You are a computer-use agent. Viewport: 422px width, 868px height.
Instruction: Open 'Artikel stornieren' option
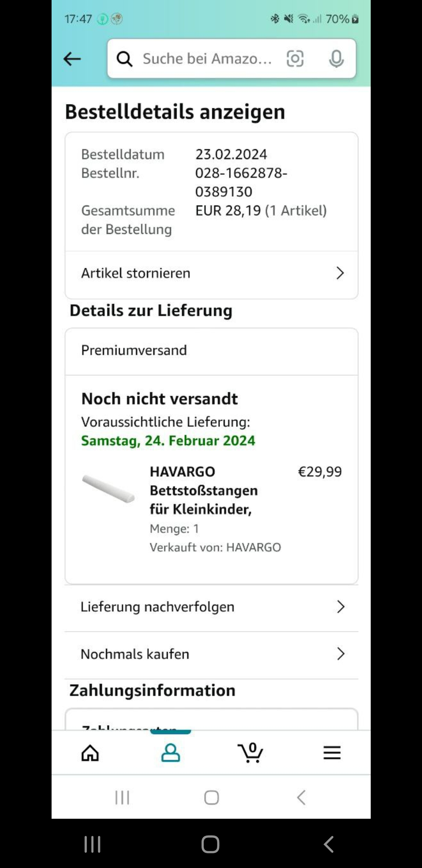(x=211, y=273)
